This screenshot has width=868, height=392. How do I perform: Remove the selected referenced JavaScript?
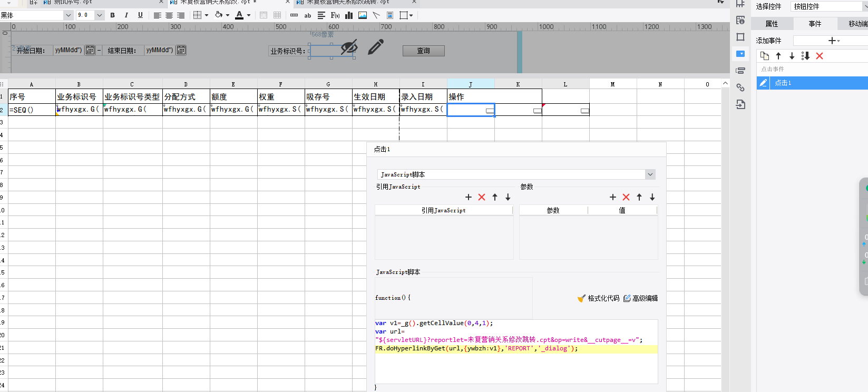click(482, 197)
